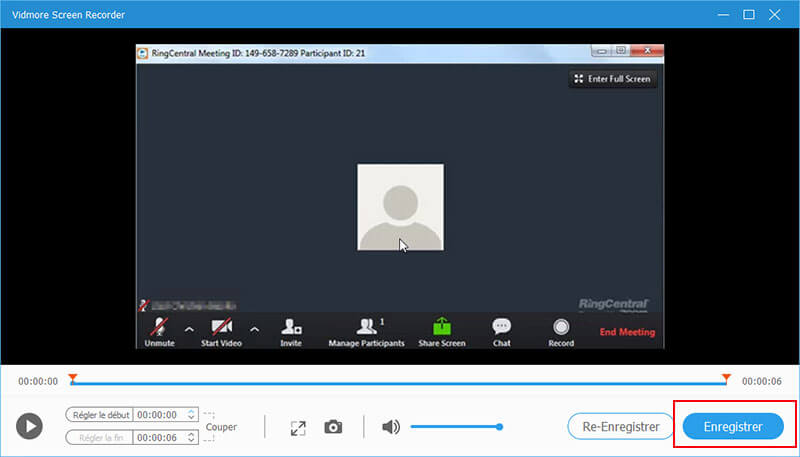Open Manage Participants panel
Viewport: 800px width, 457px height.
coord(366,328)
